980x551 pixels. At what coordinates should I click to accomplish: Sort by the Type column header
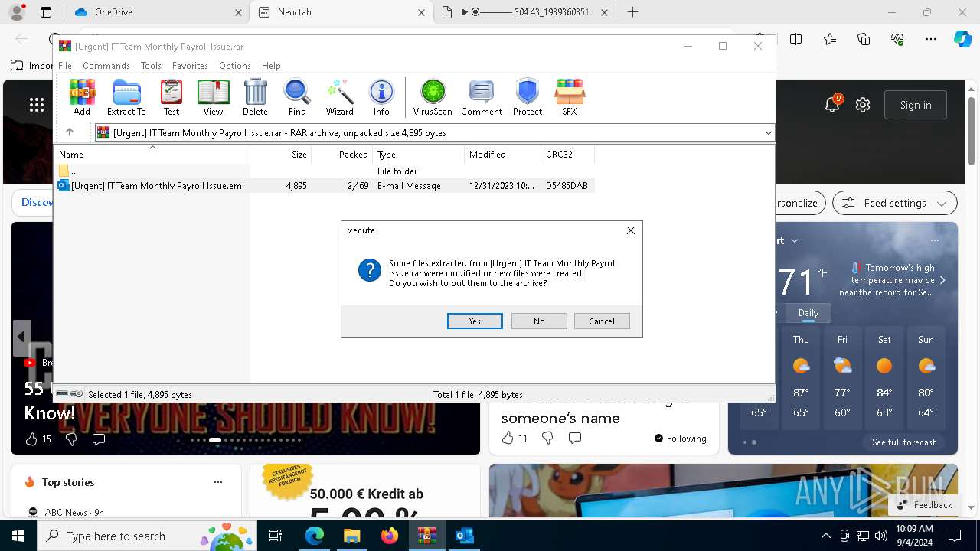pyautogui.click(x=418, y=154)
